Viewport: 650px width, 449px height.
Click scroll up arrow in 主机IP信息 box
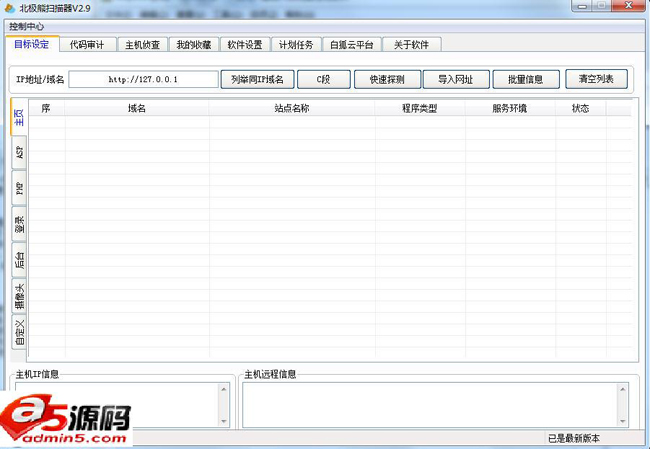click(x=223, y=389)
